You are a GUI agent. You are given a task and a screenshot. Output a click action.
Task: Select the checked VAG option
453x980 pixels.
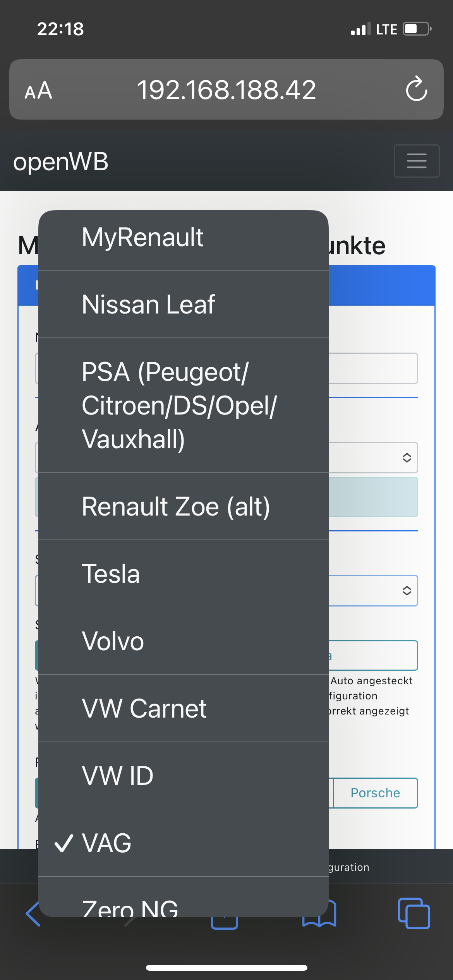[x=184, y=843]
